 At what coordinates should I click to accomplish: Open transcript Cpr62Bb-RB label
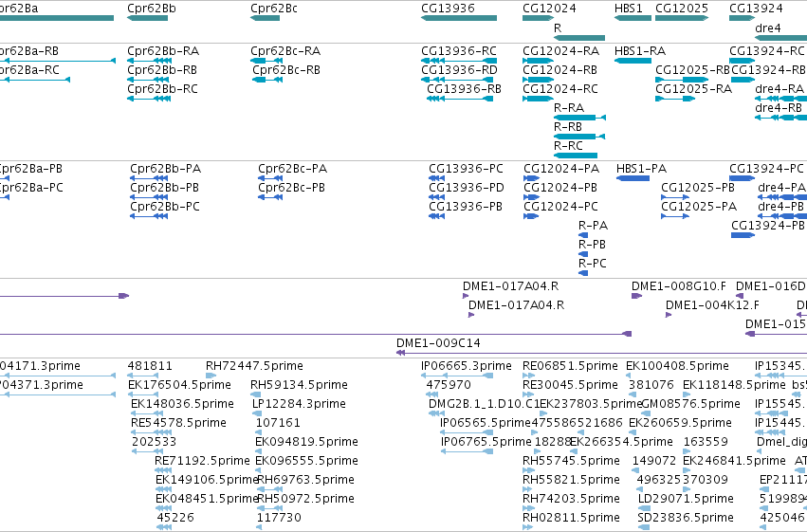tap(162, 70)
